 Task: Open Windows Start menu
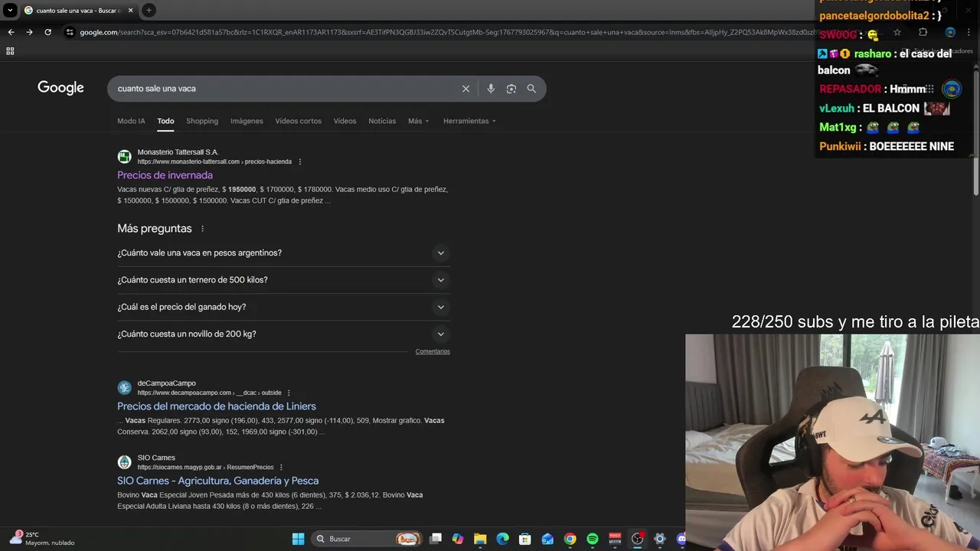298,539
